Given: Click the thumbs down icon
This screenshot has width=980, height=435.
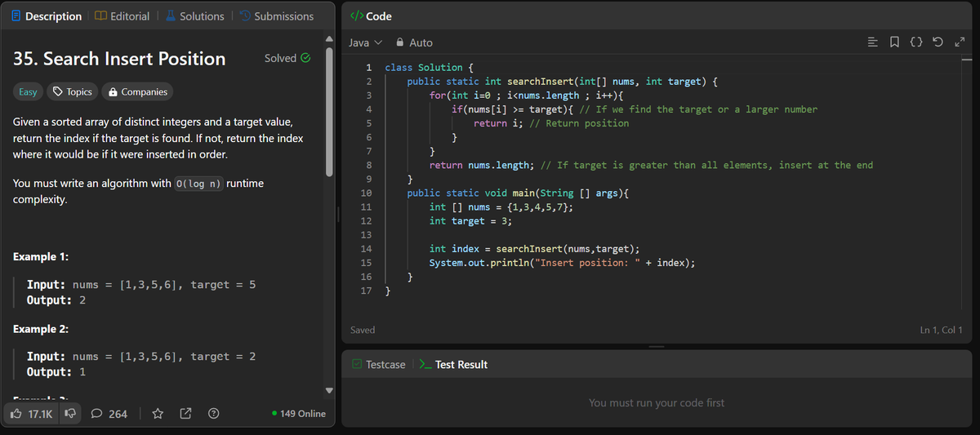Looking at the screenshot, I should pos(71,414).
